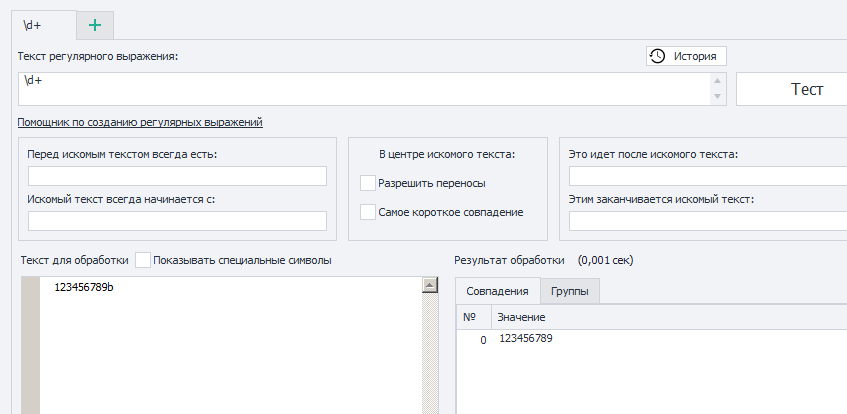
Task: Click the scroll down arrow in regex field
Action: click(x=717, y=96)
